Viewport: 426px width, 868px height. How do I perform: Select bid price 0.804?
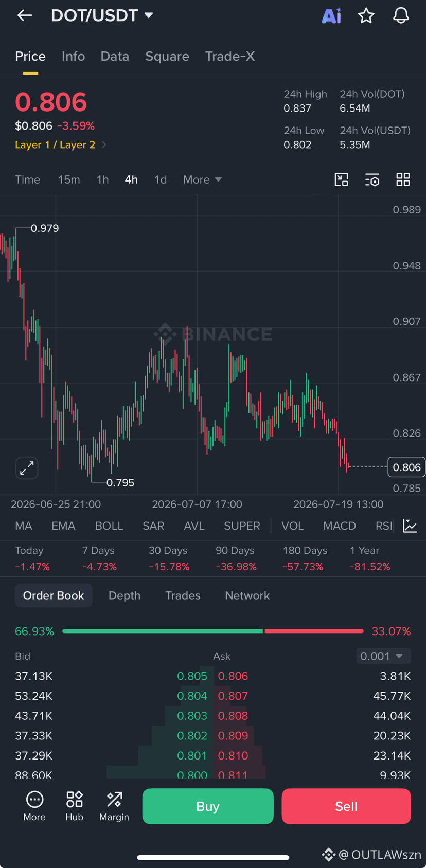point(192,696)
